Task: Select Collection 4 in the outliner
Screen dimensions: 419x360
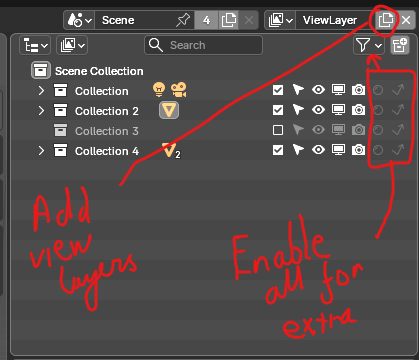Action: pyautogui.click(x=107, y=151)
